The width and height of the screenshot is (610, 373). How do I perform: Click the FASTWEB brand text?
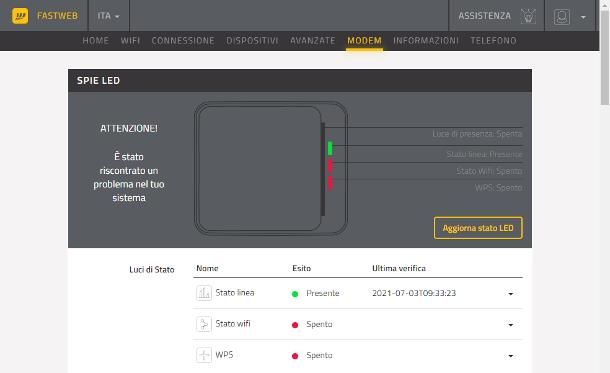point(58,16)
